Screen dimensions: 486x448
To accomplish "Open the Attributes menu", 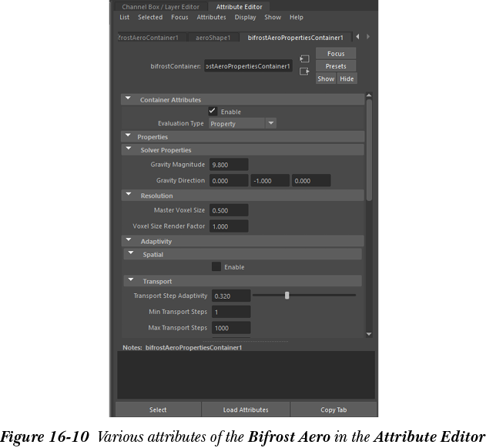I will click(x=211, y=17).
